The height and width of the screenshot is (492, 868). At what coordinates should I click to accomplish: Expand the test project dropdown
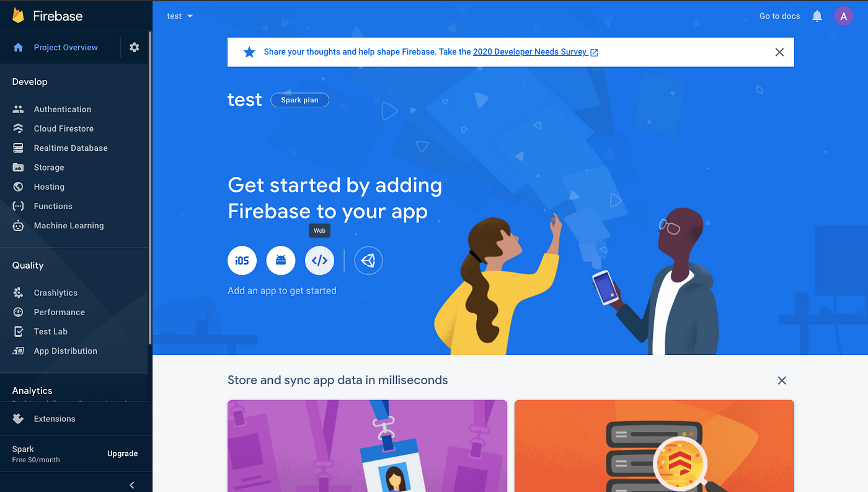coord(180,16)
